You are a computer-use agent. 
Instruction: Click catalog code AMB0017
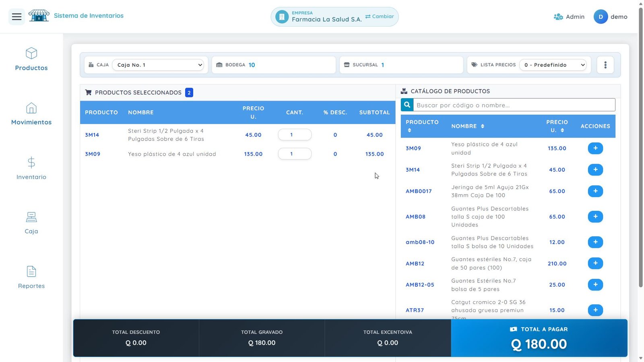419,191
